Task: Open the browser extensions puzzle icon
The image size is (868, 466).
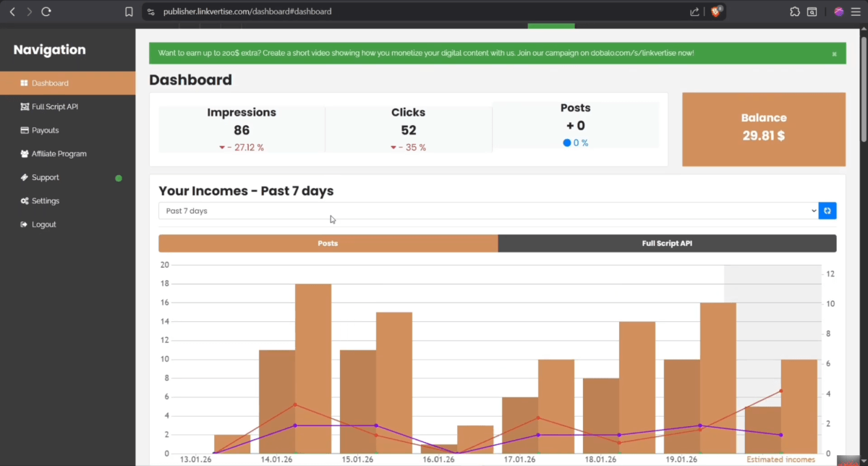Action: (794, 12)
